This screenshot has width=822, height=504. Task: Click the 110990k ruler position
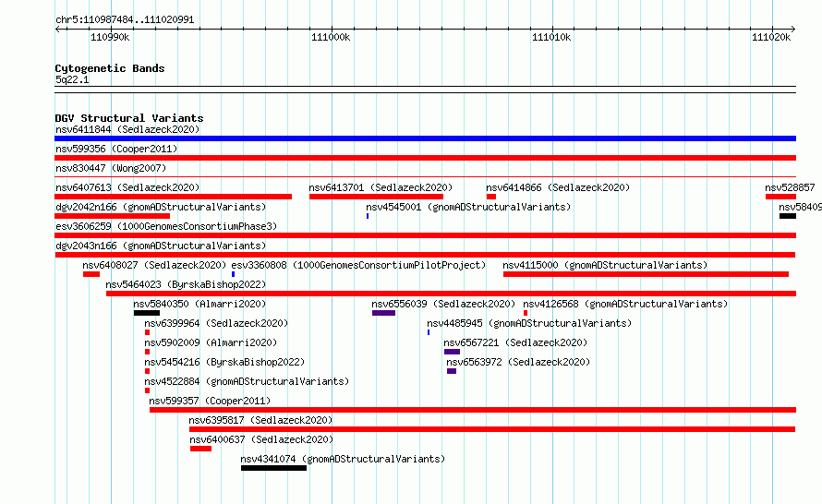(110, 37)
